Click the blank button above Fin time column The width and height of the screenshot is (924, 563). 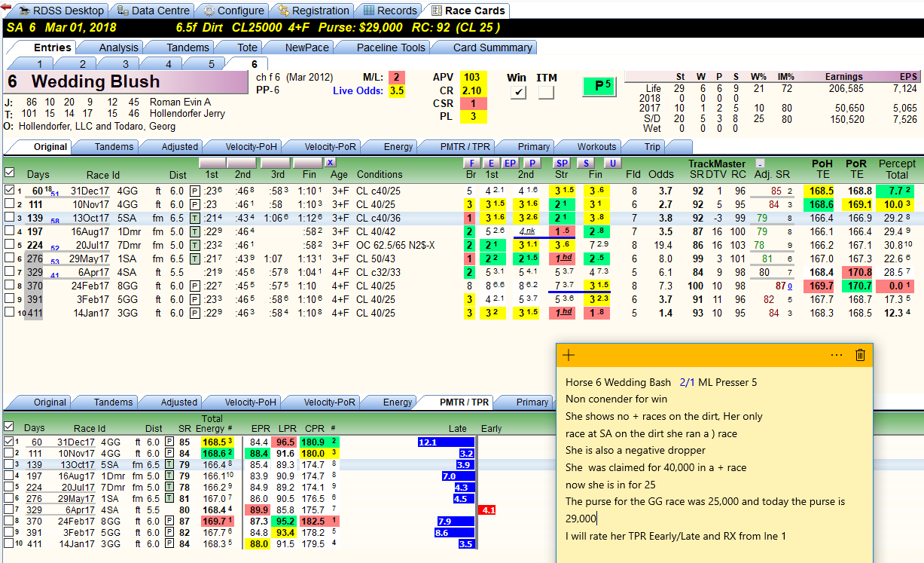point(308,163)
